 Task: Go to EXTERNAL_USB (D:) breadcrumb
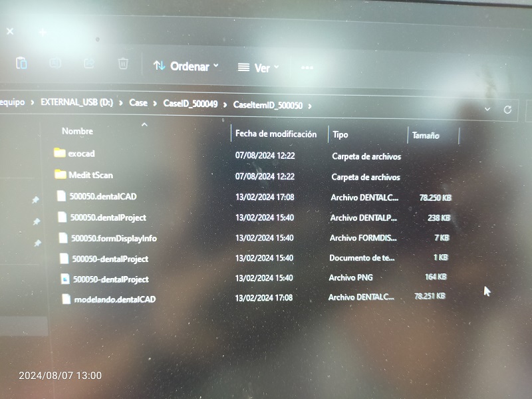(x=76, y=102)
